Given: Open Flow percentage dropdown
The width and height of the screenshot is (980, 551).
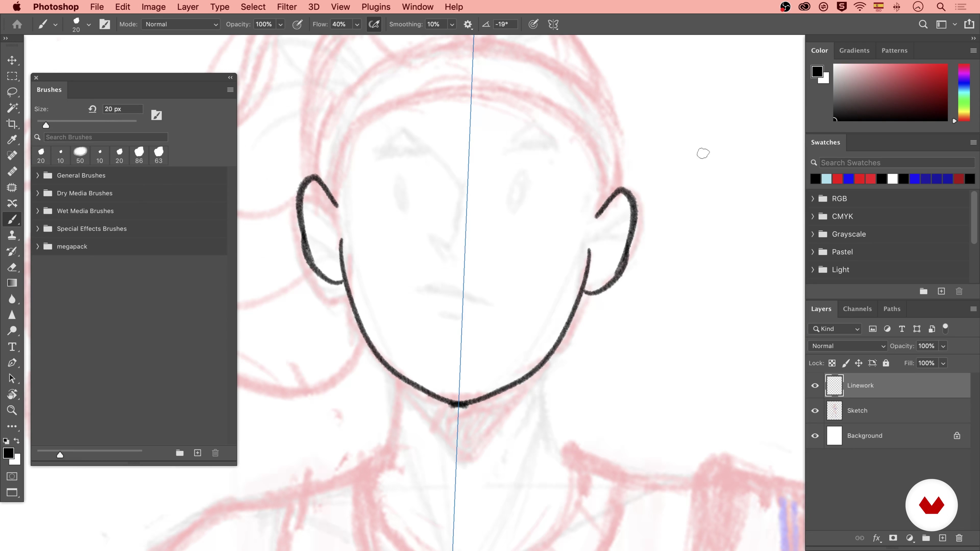Looking at the screenshot, I should point(357,24).
